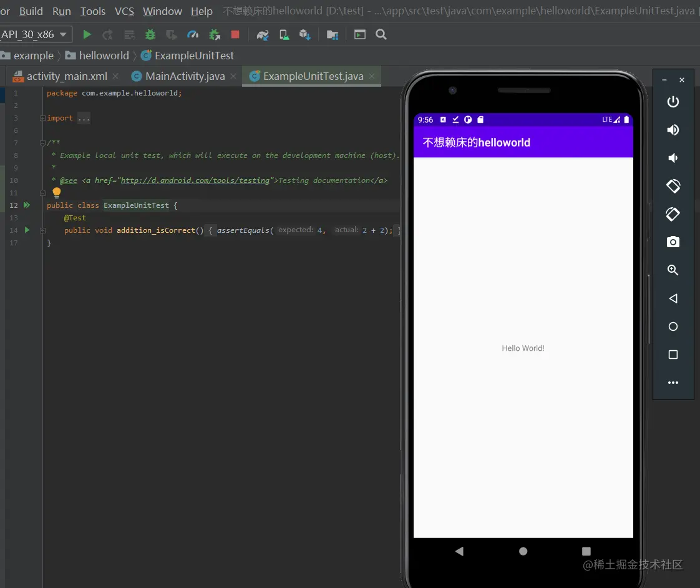Open the Run menu
Viewport: 700px width, 588px height.
(x=62, y=11)
